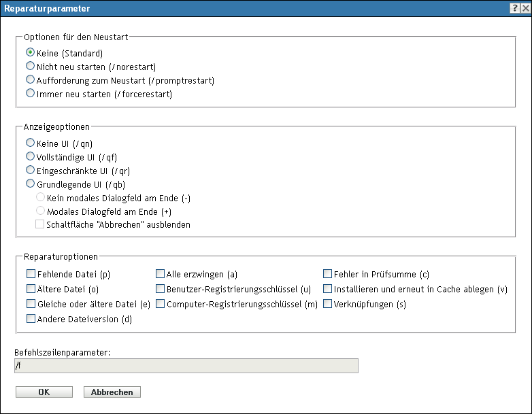Select Eingeschränkte UI (/qr) radio button
The height and width of the screenshot is (414, 532).
click(30, 170)
